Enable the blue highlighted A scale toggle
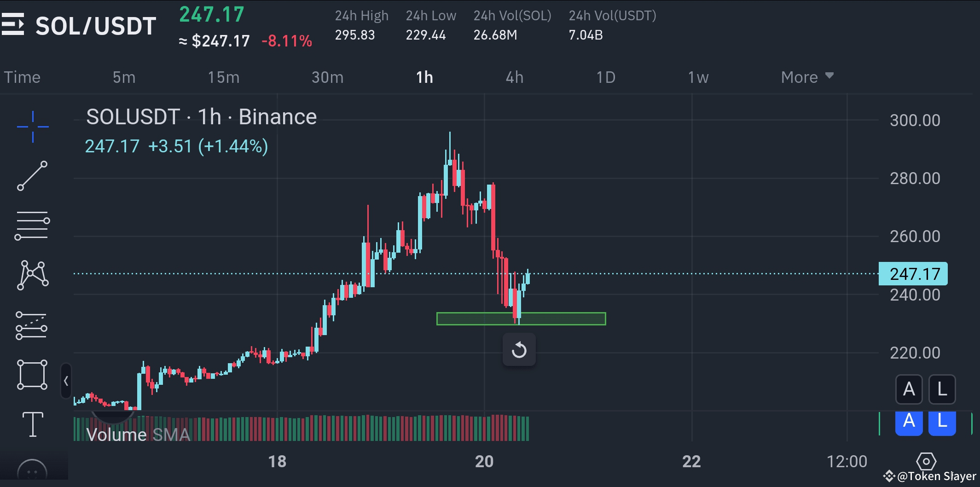Viewport: 980px width, 487px height. click(x=909, y=423)
